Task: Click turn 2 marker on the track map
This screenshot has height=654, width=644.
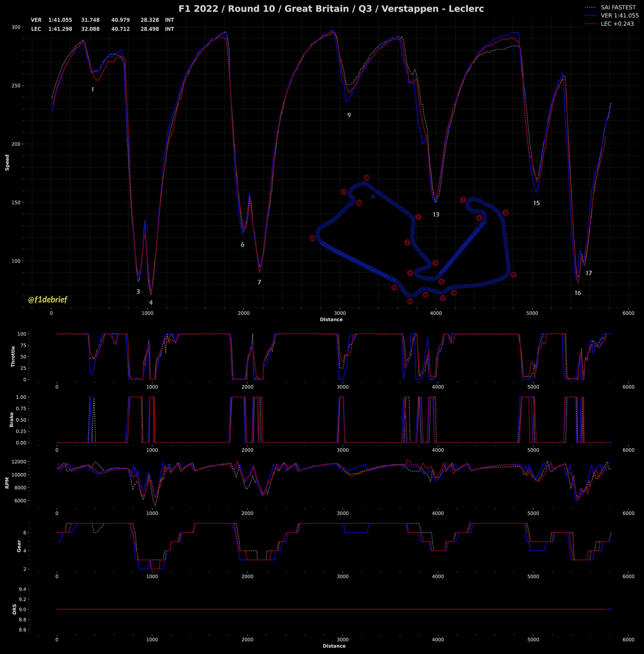Action: pos(407,242)
